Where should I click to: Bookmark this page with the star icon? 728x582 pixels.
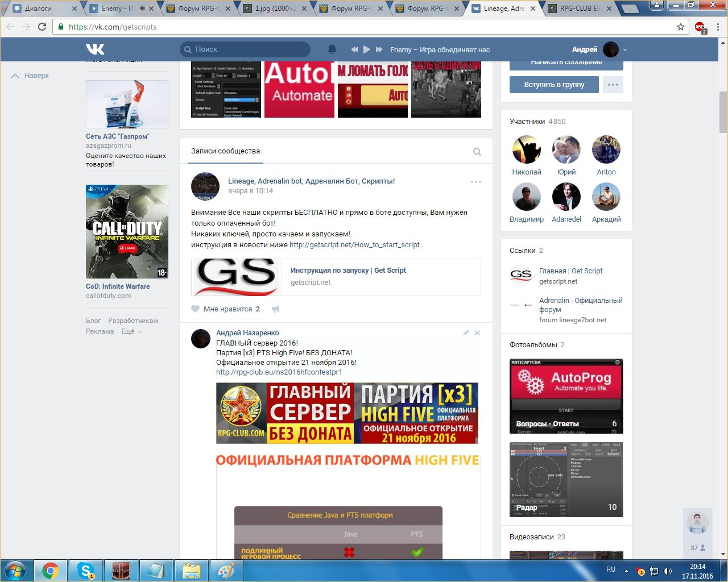681,27
